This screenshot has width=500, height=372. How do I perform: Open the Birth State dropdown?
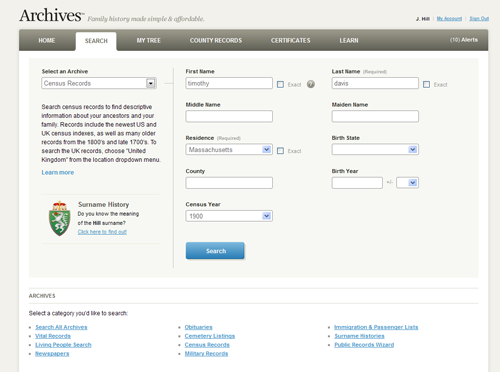click(375, 150)
